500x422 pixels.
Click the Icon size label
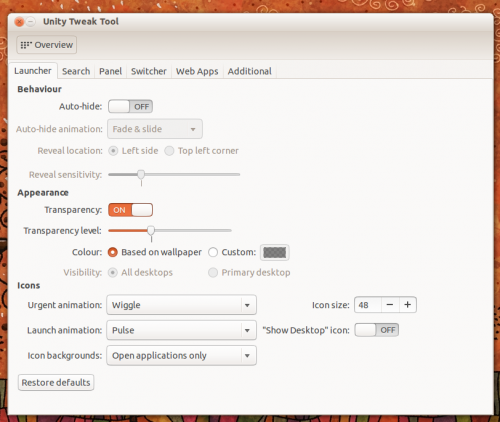point(331,305)
